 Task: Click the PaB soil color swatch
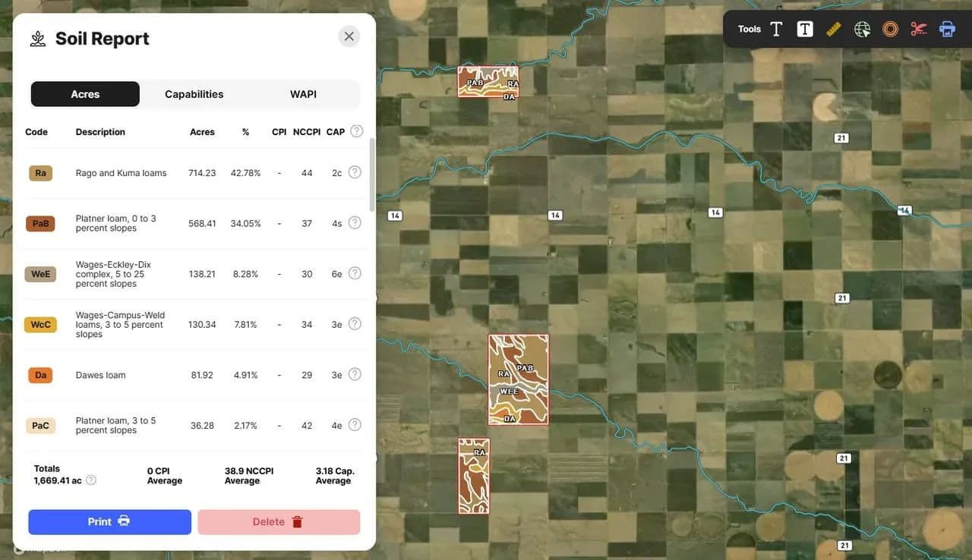tap(40, 224)
